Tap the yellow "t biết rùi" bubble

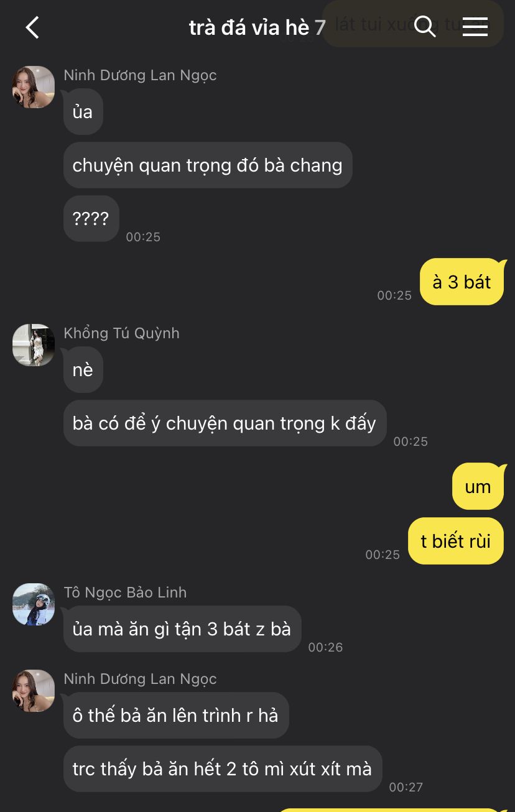[x=456, y=542]
